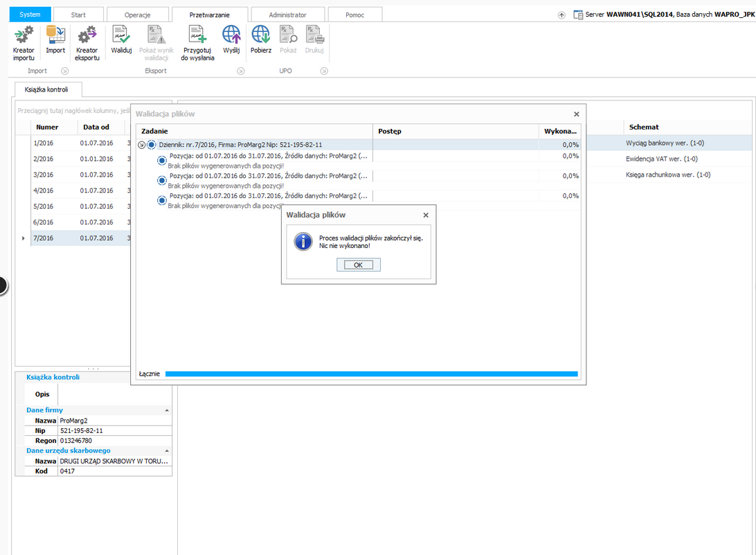Click status icon of Dziennik nr.7/2016 task
The image size is (756, 555).
[152, 145]
